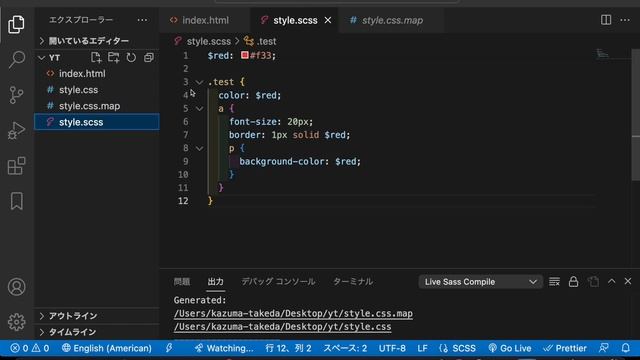Go to line via cursor position indicator
This screenshot has width=640, height=360.
pos(288,348)
